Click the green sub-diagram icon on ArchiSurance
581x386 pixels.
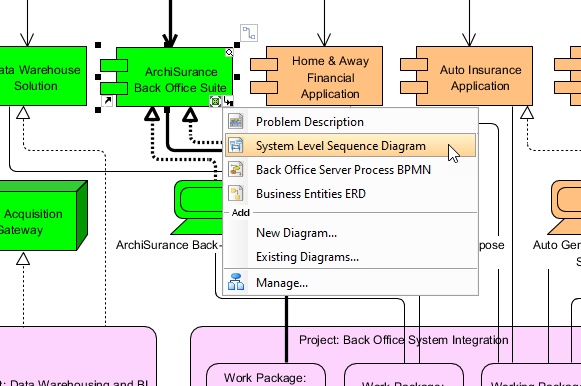pos(215,101)
